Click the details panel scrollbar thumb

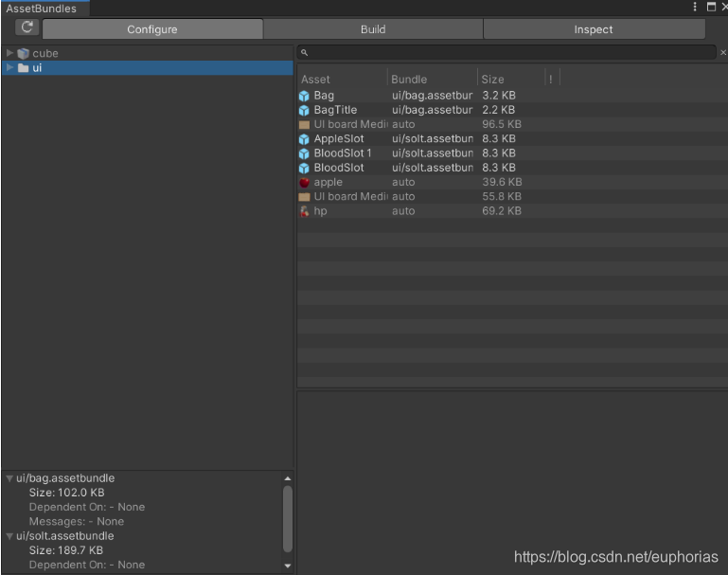point(288,519)
